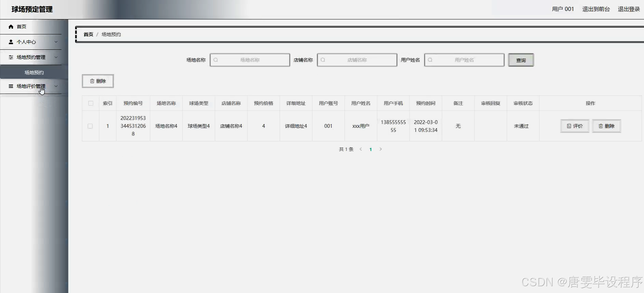Click cell text xxx用户

361,126
